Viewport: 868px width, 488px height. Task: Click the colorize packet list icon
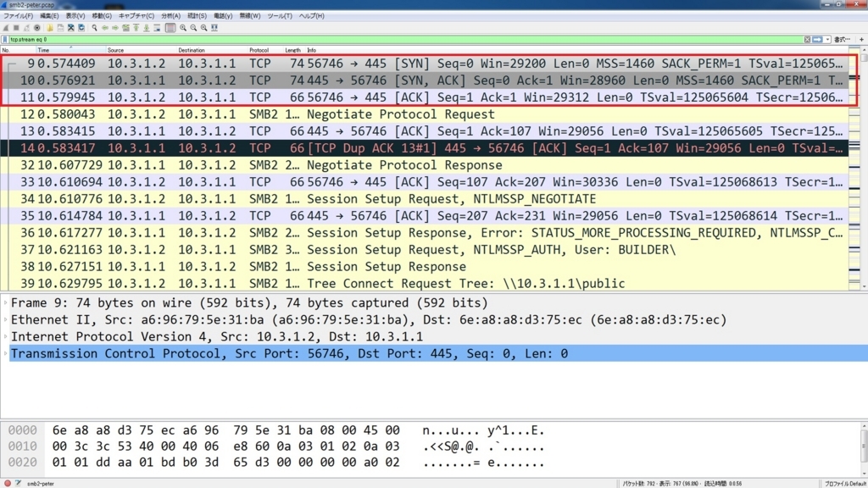[x=170, y=28]
